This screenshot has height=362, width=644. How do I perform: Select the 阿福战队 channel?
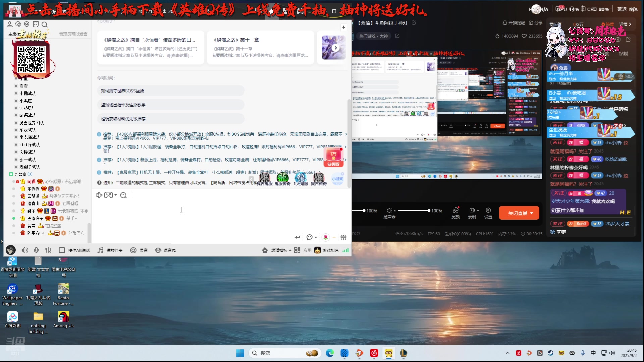pyautogui.click(x=28, y=115)
